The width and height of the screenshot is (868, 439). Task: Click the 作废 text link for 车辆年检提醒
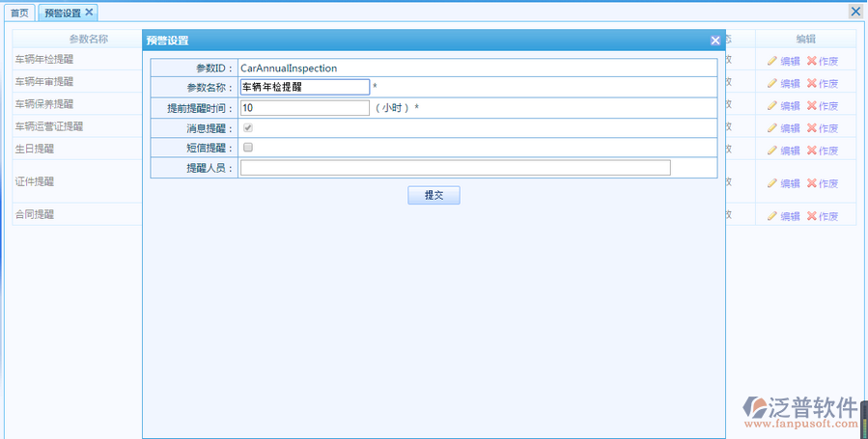coord(827,61)
